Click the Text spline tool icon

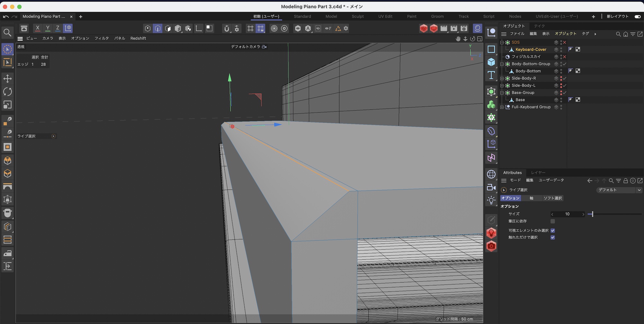pyautogui.click(x=491, y=75)
